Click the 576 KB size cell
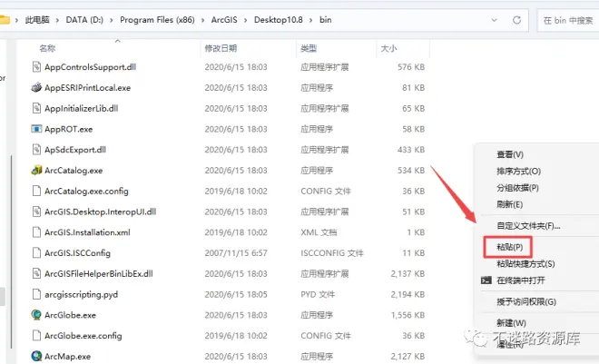This screenshot has height=364, width=599. (411, 67)
